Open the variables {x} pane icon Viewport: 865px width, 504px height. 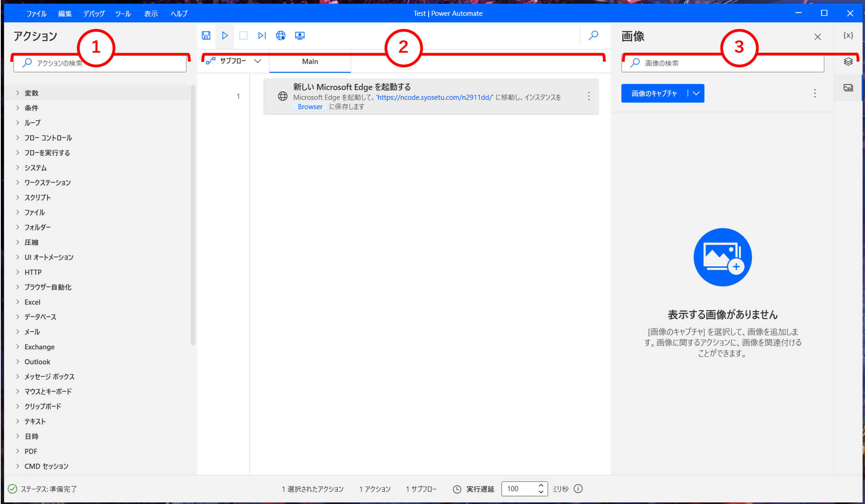click(848, 36)
